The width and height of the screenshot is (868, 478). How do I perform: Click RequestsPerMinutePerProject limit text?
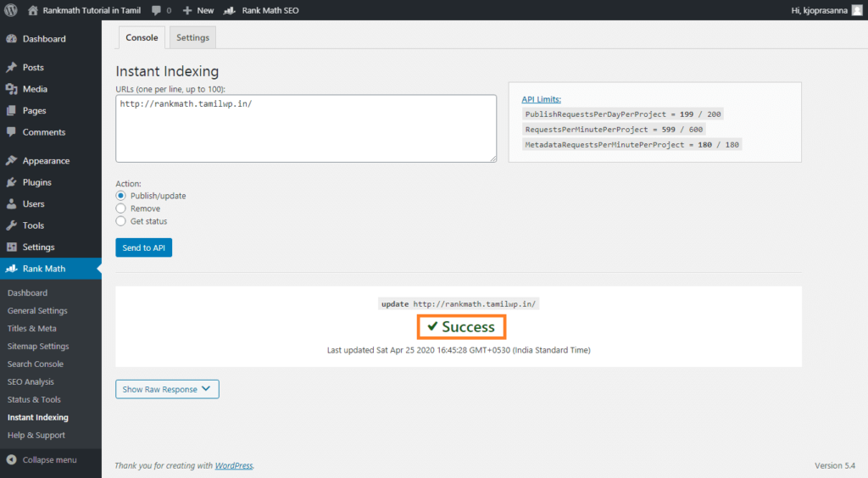pyautogui.click(x=614, y=129)
